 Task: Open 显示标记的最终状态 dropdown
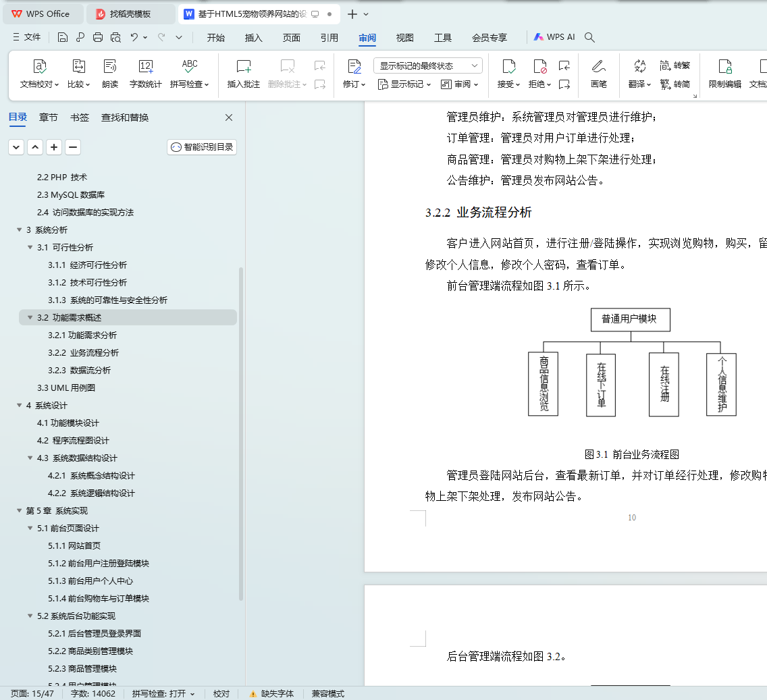[x=428, y=65]
